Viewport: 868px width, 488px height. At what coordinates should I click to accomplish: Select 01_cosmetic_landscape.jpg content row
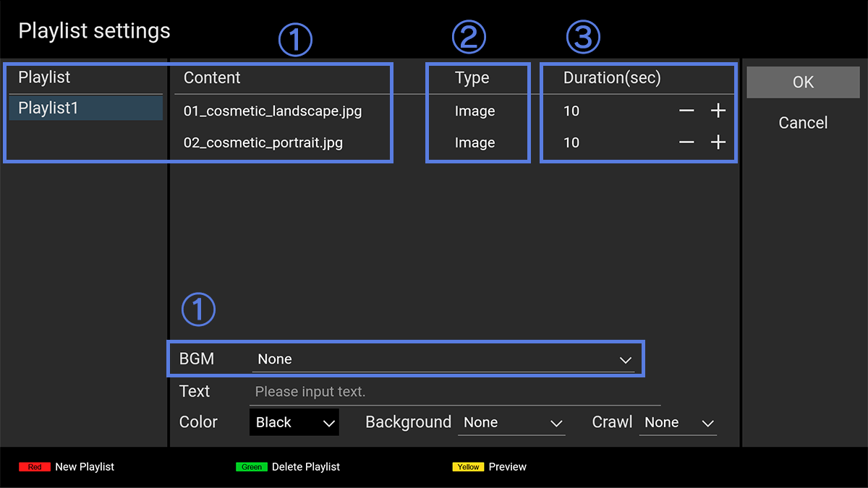click(273, 111)
